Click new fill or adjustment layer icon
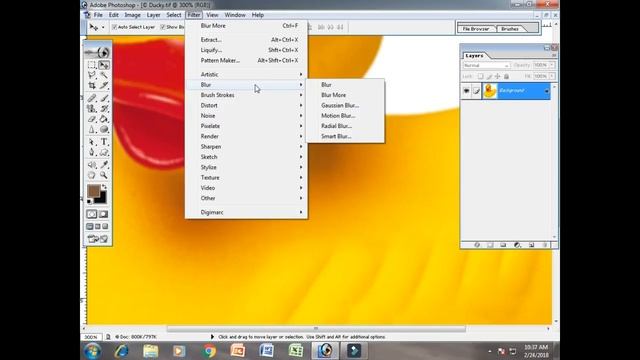The width and height of the screenshot is (640, 360). pos(517,245)
